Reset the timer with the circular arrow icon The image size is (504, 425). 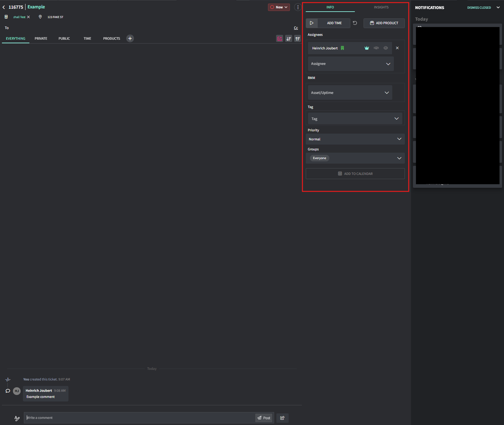355,23
